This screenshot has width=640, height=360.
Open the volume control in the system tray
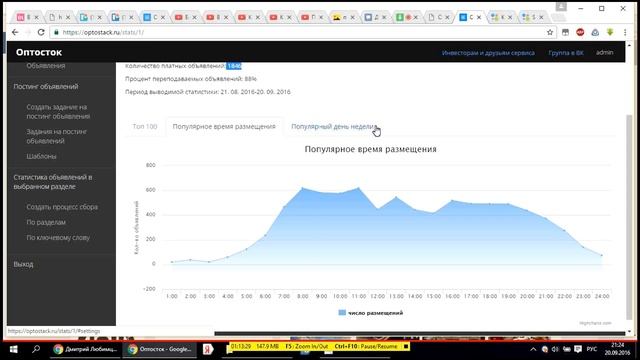[555, 349]
